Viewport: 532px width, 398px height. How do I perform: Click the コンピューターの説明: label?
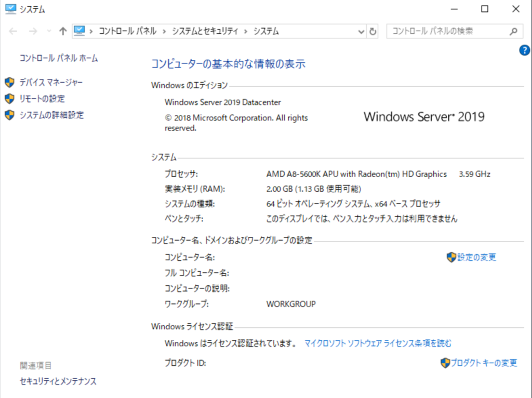[197, 288]
